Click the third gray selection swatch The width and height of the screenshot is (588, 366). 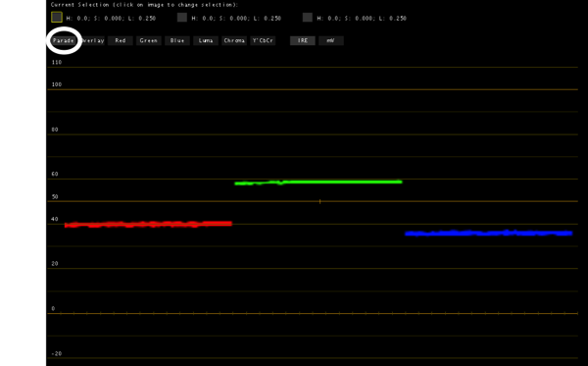(307, 18)
